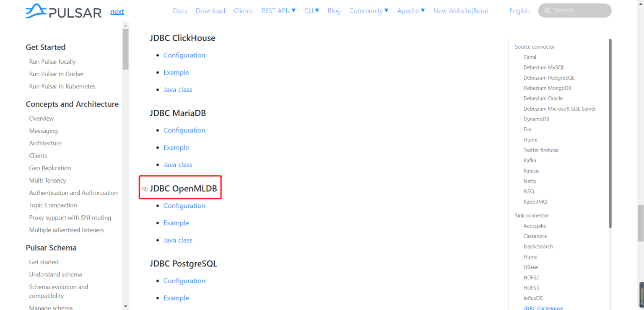Click the left sidebar scroll-up arrow
The height and width of the screenshot is (310, 644).
pos(125,26)
